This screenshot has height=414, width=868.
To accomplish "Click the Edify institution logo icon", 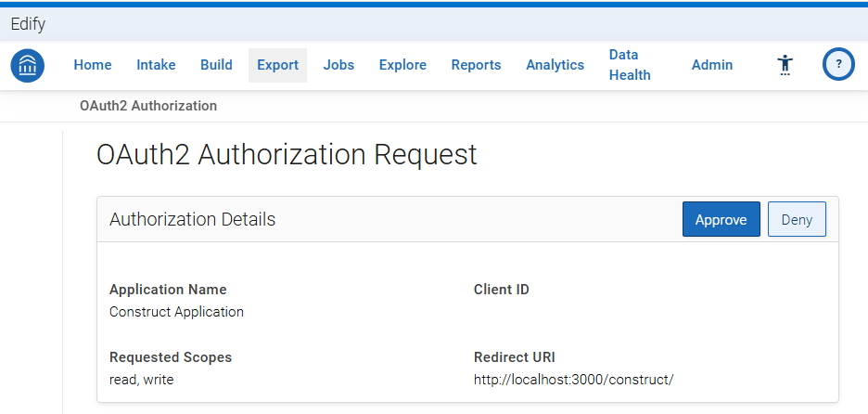I will pos(28,65).
